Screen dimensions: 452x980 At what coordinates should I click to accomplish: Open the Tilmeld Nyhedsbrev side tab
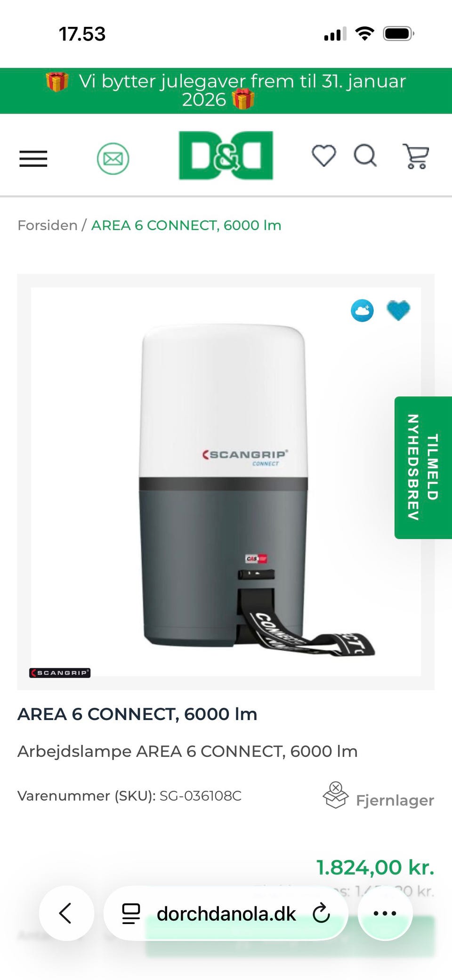423,468
